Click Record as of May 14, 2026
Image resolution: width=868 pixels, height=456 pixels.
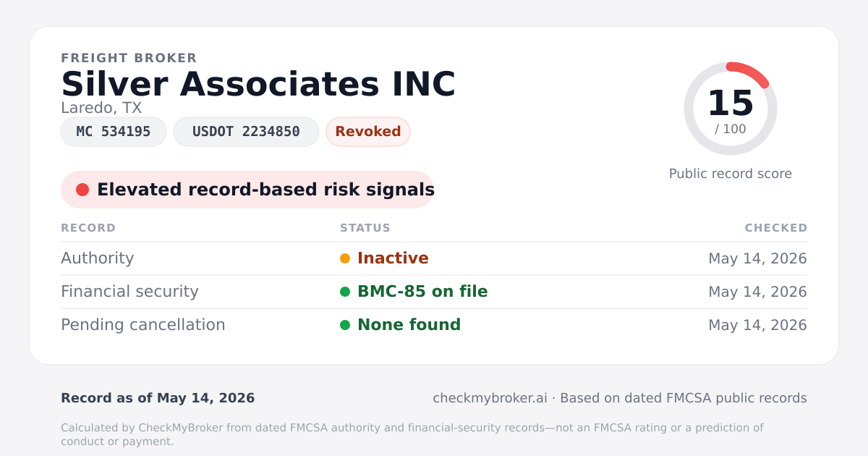(158, 398)
